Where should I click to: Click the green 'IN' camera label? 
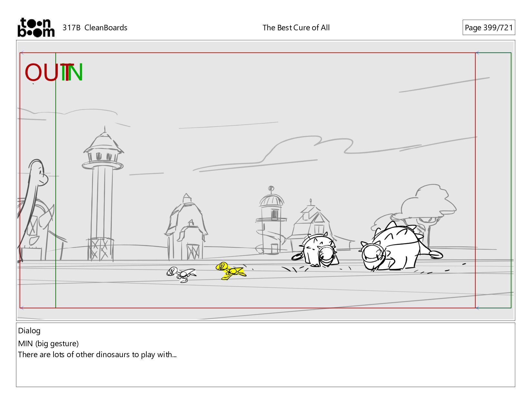pos(72,72)
